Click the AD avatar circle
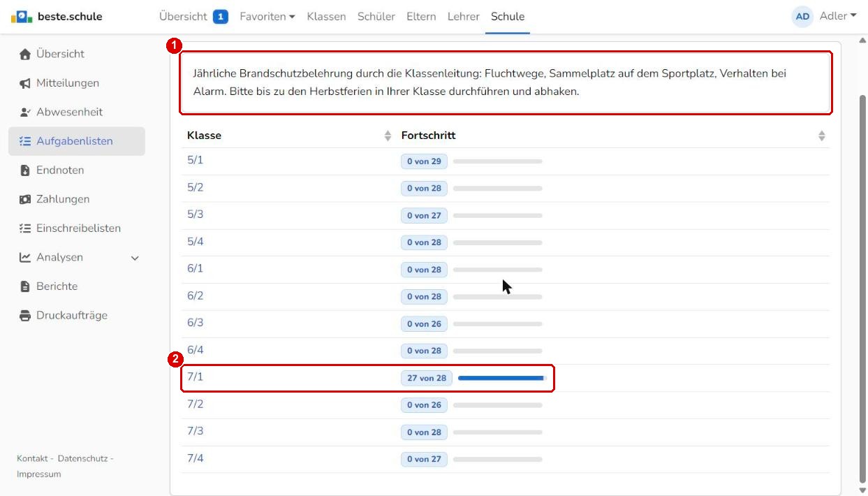This screenshot has height=496, width=868. (x=802, y=17)
